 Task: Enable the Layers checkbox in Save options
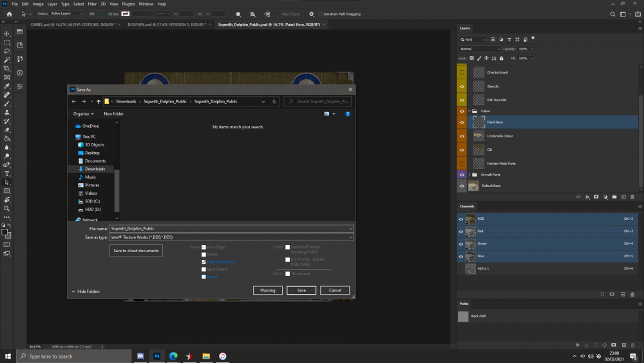click(x=204, y=277)
